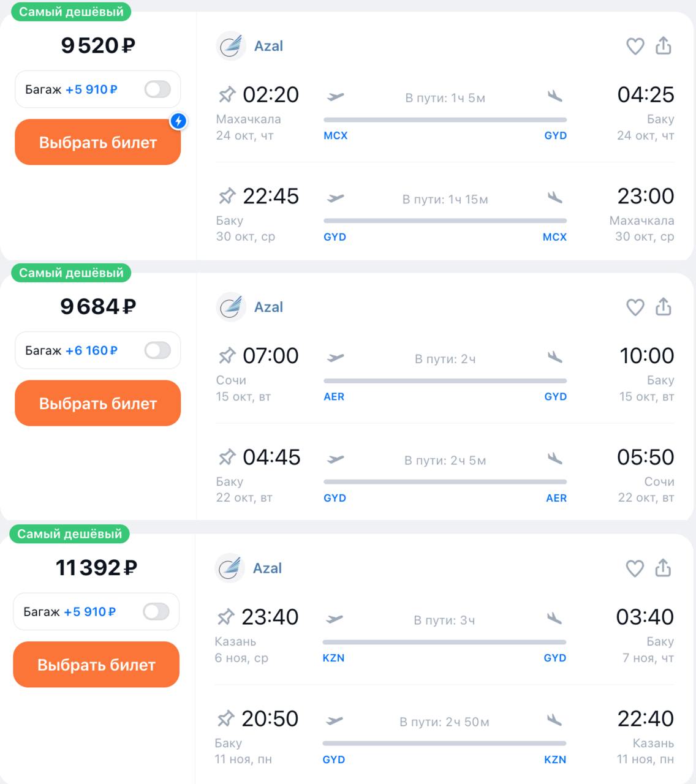Share the Kazan–Baku 11392₽ ticket
The height and width of the screenshot is (784, 696).
click(x=663, y=568)
